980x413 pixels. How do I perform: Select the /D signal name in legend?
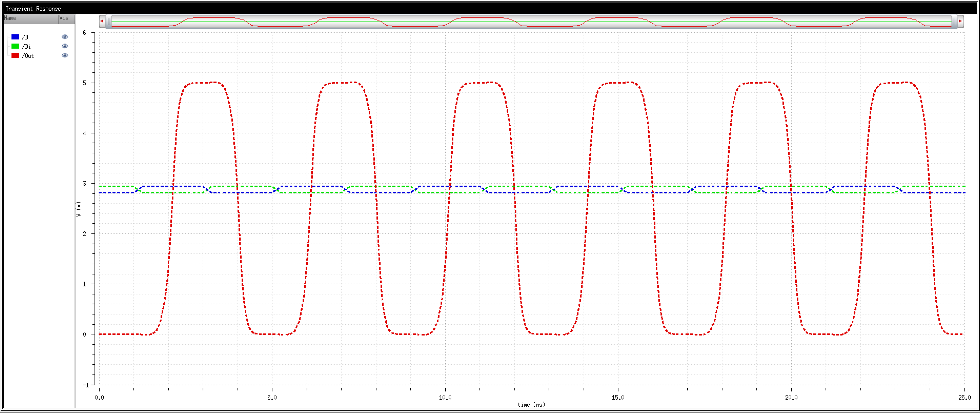pos(25,37)
